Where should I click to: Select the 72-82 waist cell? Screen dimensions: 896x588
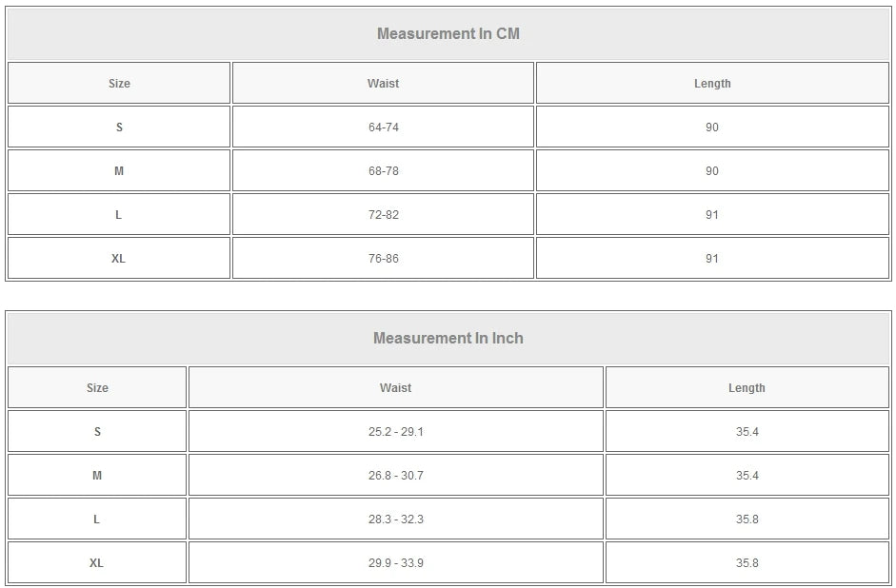tap(383, 215)
